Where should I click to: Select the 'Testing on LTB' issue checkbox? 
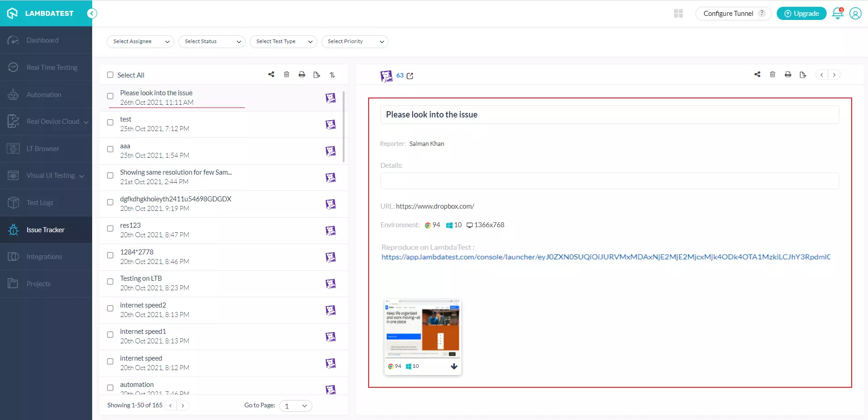[x=110, y=282]
